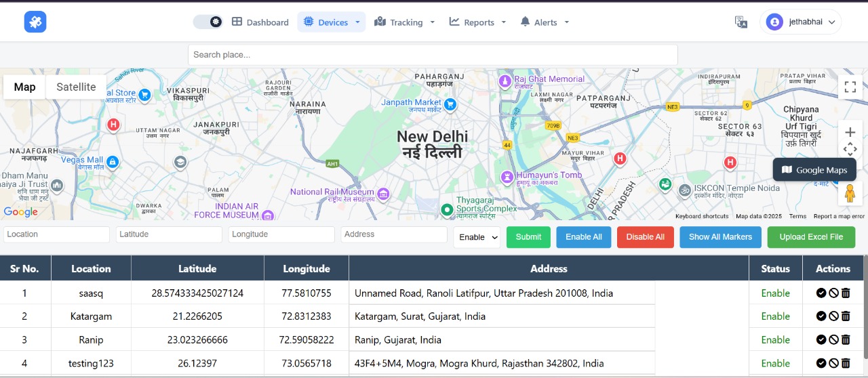Zoom in on the map
Screen dimensions: 868x378
tap(850, 132)
